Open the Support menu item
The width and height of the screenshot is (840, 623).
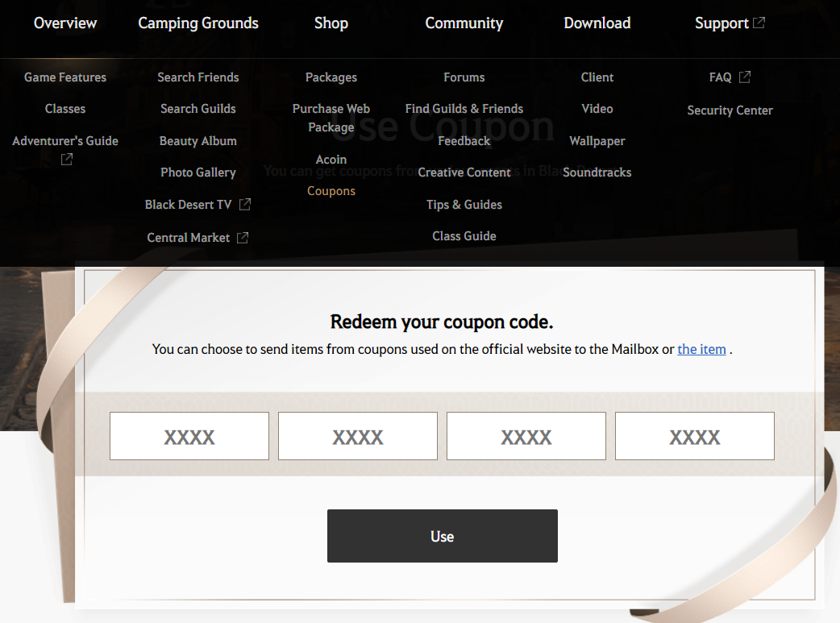[x=721, y=23]
